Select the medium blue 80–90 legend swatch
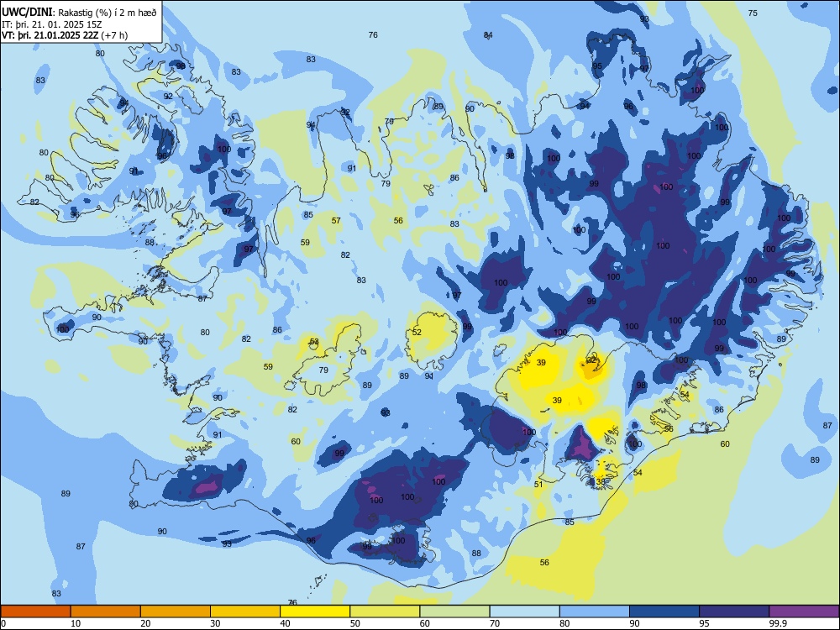840x630 pixels. (595, 612)
